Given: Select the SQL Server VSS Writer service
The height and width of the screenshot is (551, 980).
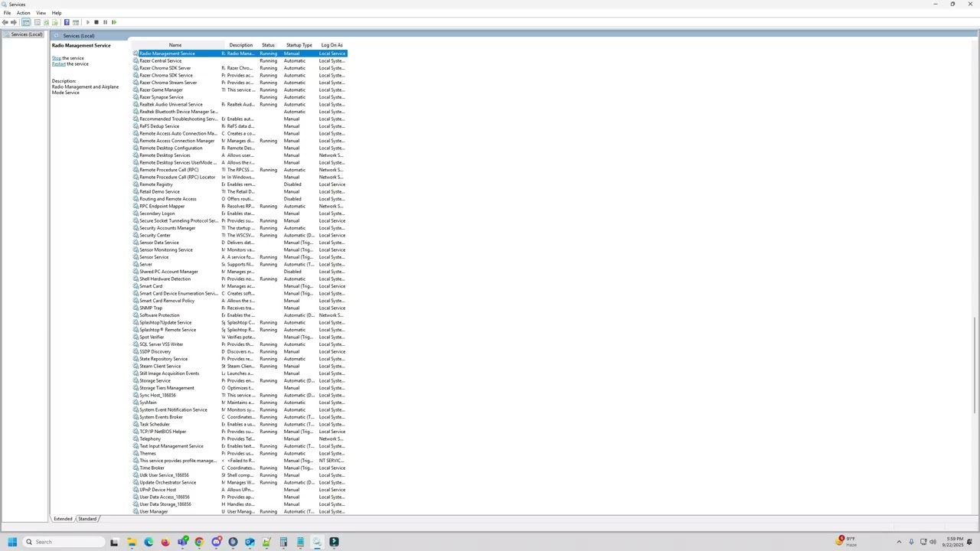Looking at the screenshot, I should pos(240,344).
